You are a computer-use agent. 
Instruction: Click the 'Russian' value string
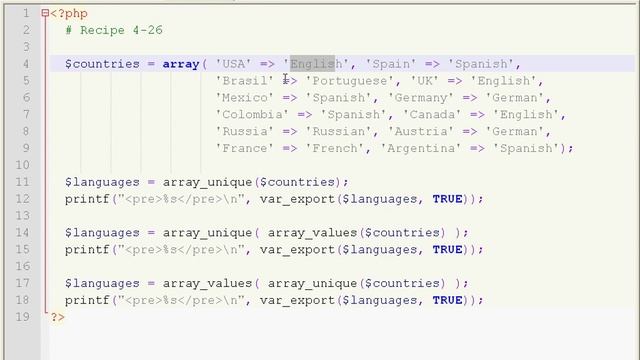pyautogui.click(x=339, y=131)
